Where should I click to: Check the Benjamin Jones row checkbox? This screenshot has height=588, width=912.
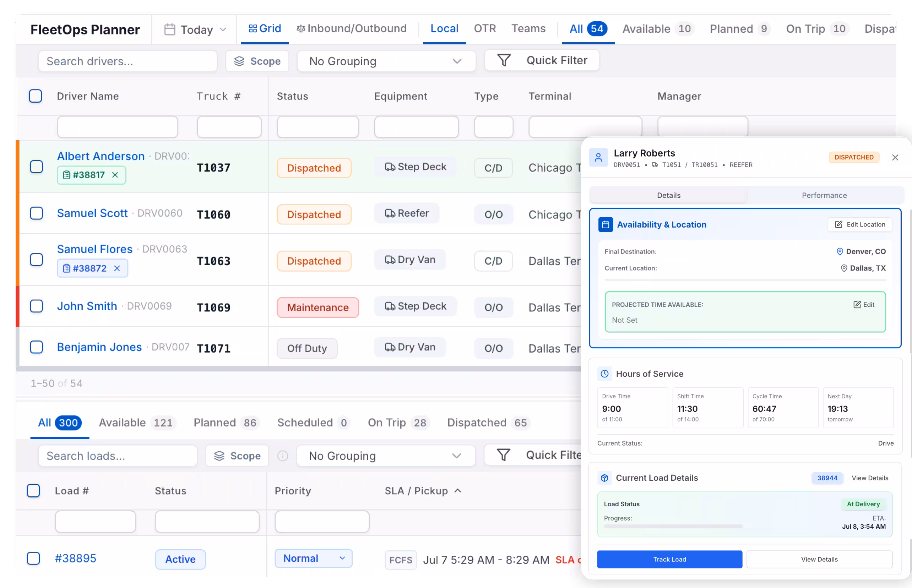36,347
